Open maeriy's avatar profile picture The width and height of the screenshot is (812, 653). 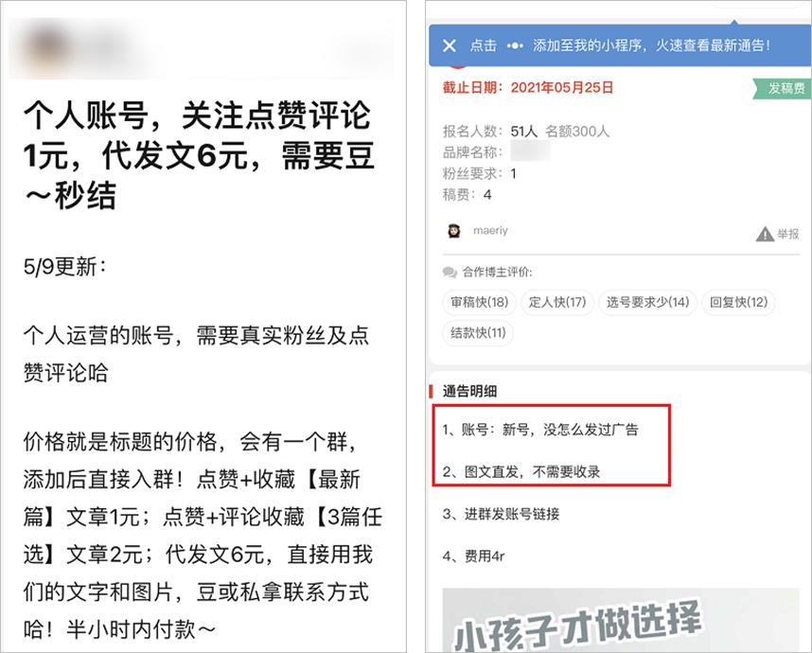454,230
